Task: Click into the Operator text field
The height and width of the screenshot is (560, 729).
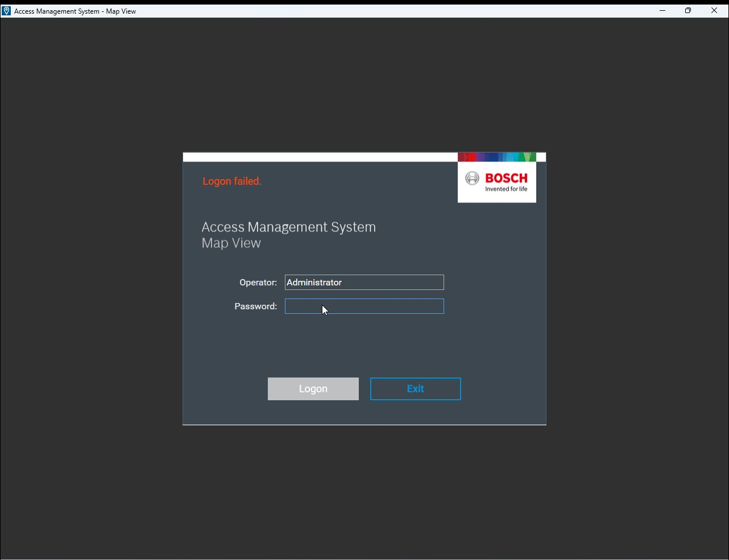Action: (392, 283)
